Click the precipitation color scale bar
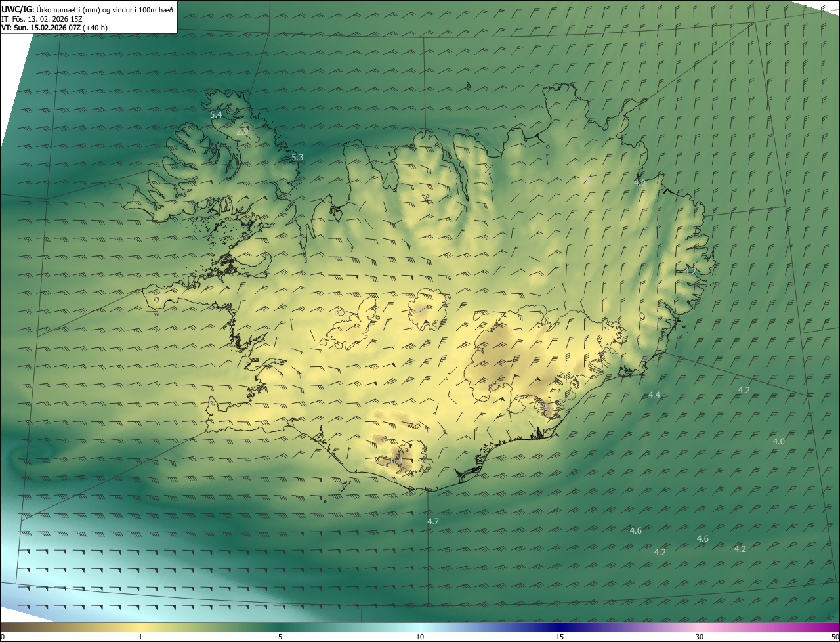 420,628
